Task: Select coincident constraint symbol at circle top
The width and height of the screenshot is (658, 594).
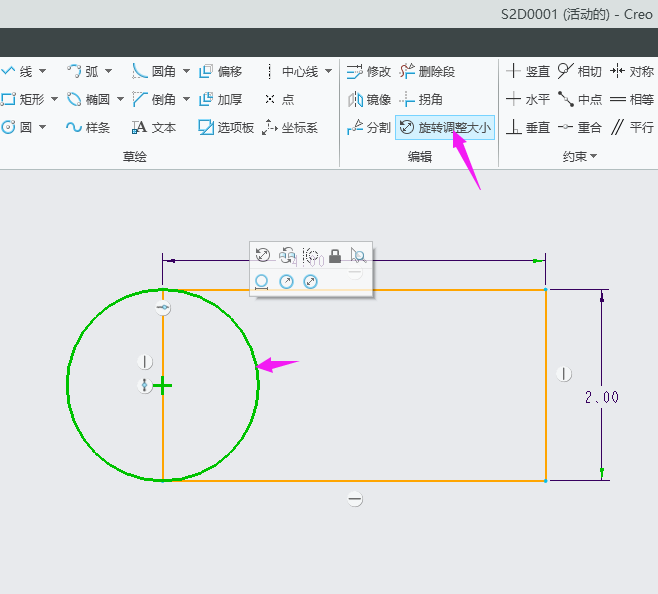Action: click(163, 308)
